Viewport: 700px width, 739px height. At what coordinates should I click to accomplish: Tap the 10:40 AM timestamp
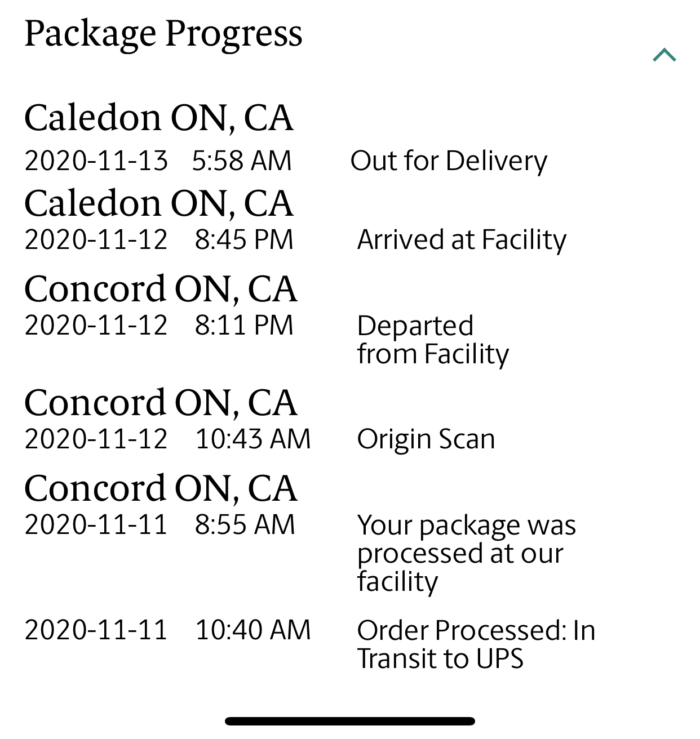pos(253,630)
